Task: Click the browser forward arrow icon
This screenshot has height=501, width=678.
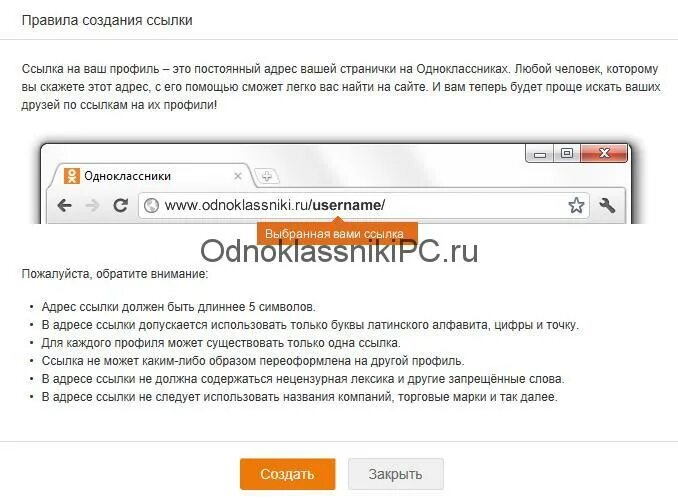Action: pos(92,205)
